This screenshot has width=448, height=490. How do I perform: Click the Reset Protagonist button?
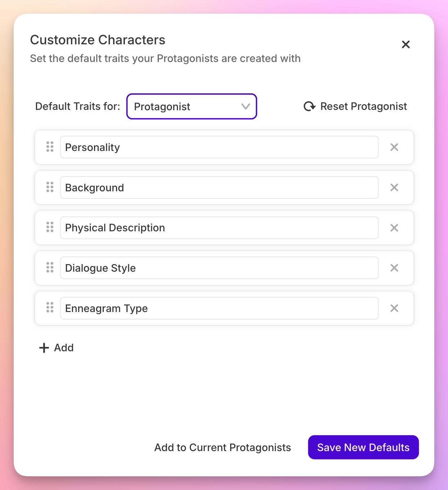pyautogui.click(x=355, y=106)
